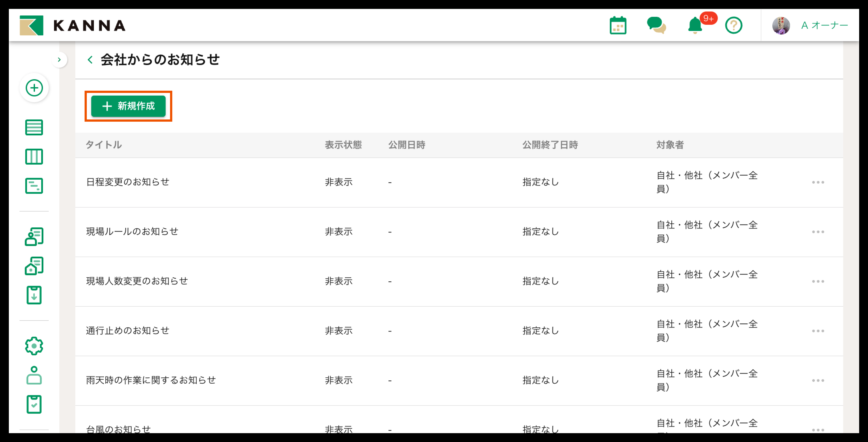Screen dimensions: 868x442
Task: Open the partner company icon in sidebar
Action: tap(34, 266)
